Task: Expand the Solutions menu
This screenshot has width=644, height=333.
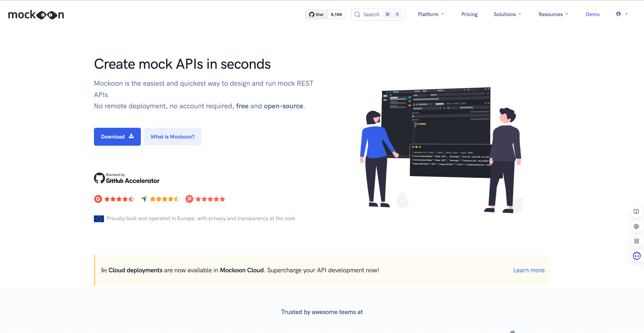Action: point(507,14)
